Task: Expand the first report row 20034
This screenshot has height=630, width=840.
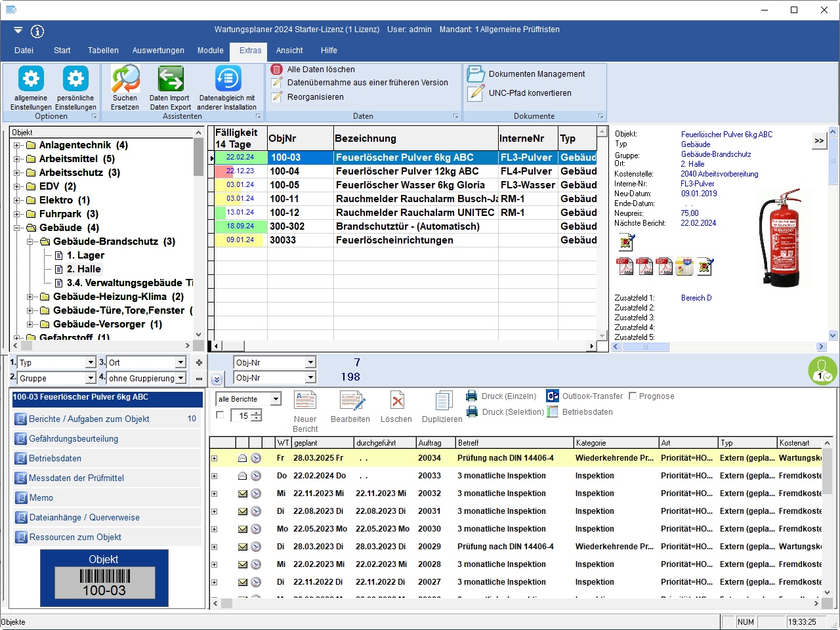Action: coord(214,458)
